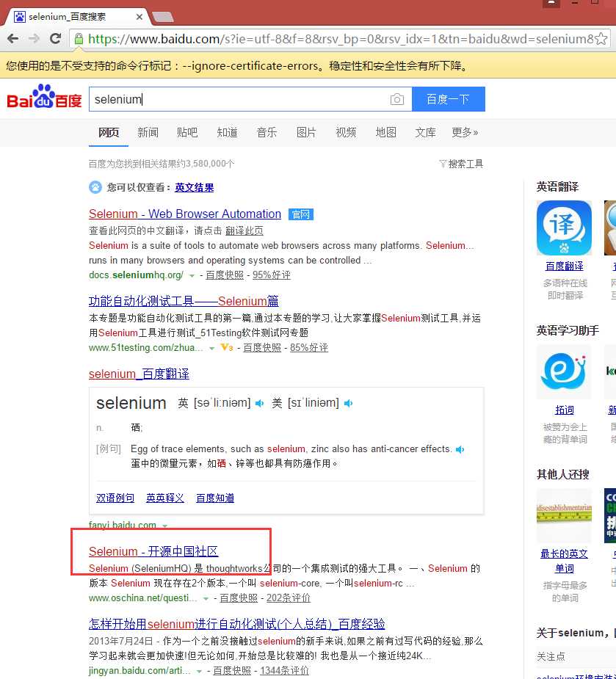Viewport: 616px width, 679px height.
Task: Open the 拓词 snail app icon
Action: click(x=564, y=372)
